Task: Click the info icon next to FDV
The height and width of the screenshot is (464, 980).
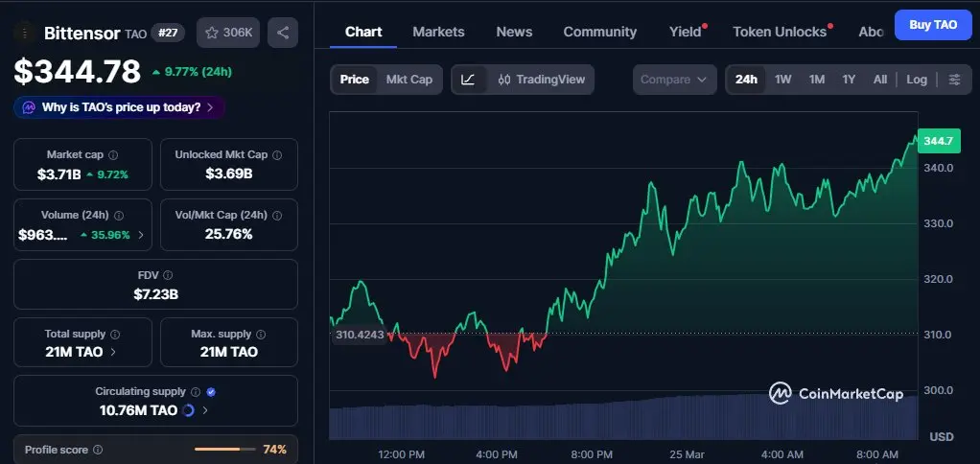Action: 168,275
